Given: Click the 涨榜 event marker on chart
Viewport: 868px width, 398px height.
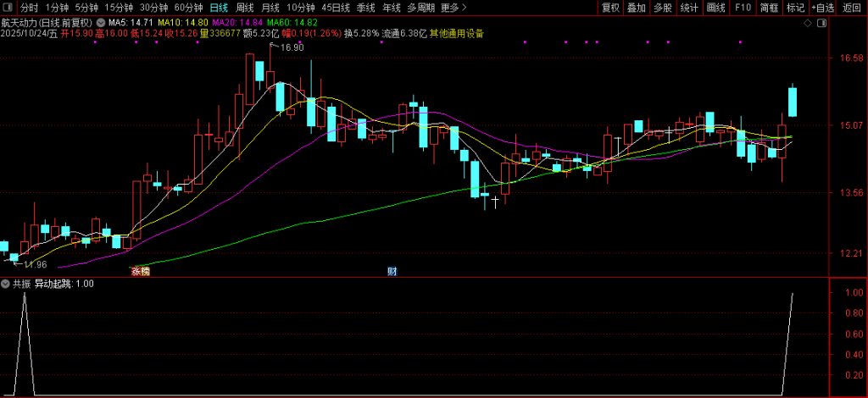Looking at the screenshot, I should point(140,271).
